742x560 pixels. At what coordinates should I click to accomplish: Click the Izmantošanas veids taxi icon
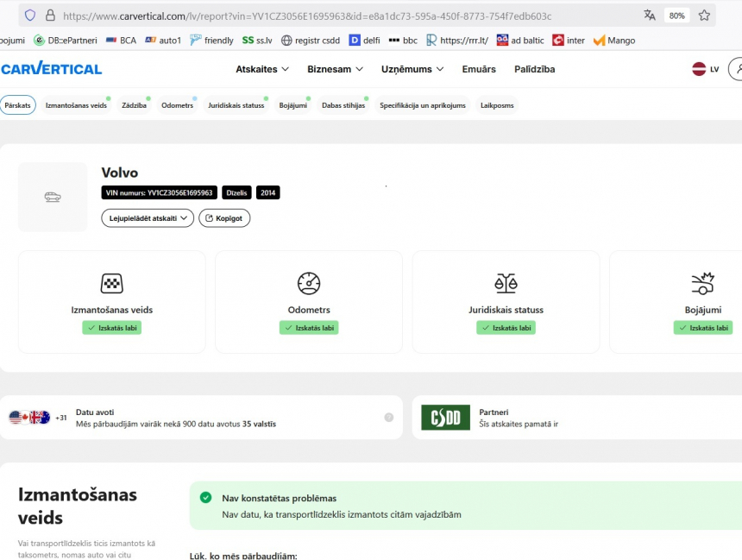(111, 283)
